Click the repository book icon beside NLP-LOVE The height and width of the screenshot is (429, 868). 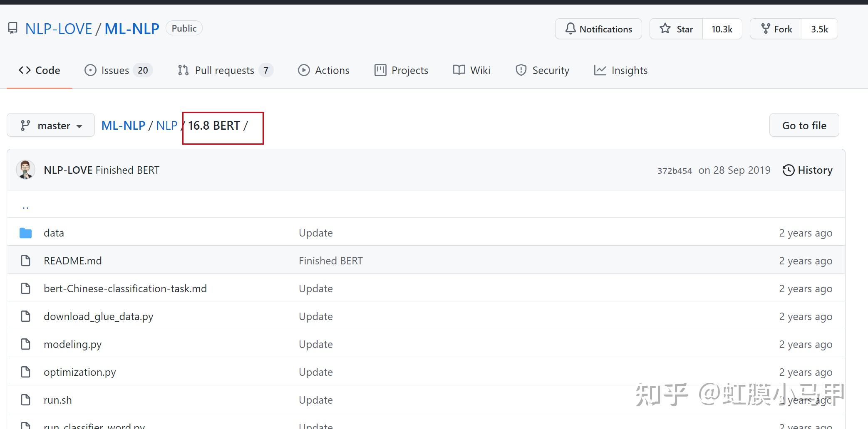[13, 29]
